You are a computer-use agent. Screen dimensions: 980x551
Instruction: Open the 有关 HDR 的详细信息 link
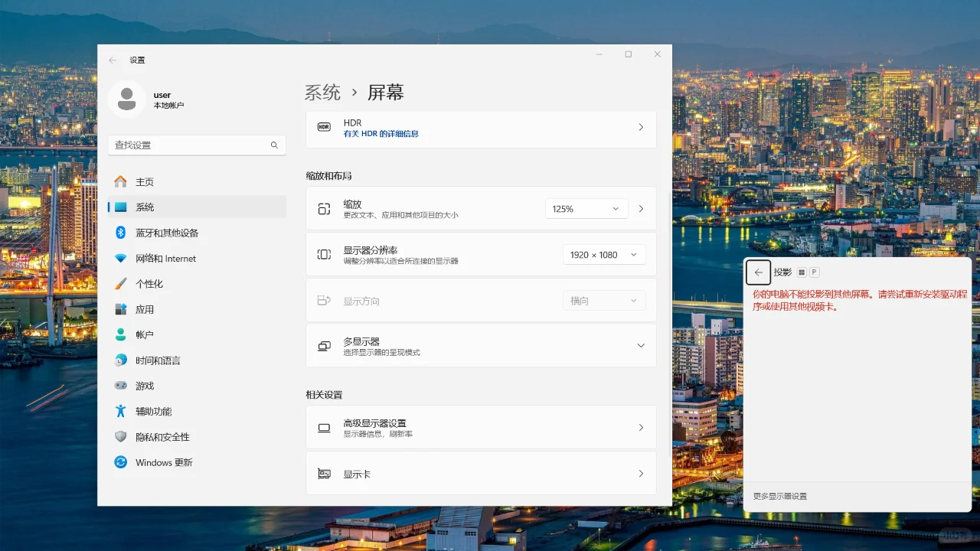pyautogui.click(x=380, y=134)
